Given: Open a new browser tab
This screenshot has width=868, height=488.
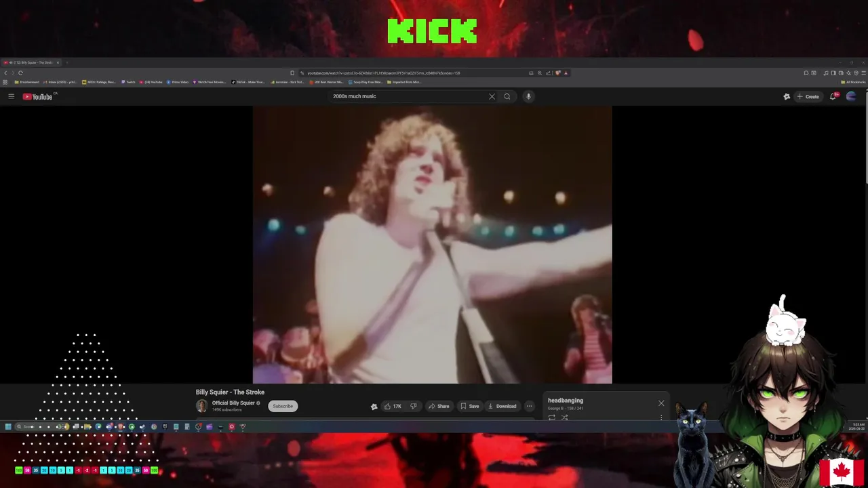Looking at the screenshot, I should [66, 62].
